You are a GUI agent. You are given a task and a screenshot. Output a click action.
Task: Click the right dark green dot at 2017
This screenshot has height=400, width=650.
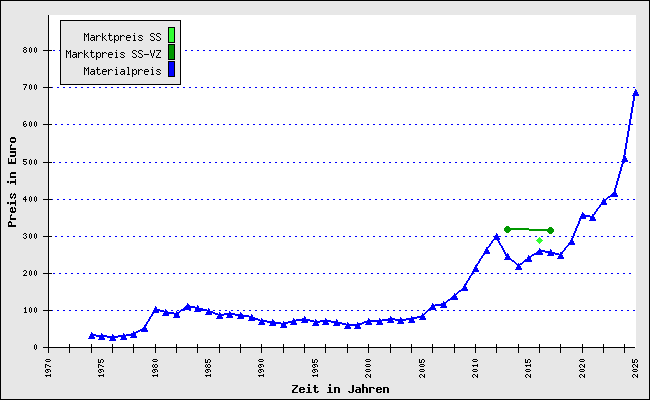[x=550, y=230]
